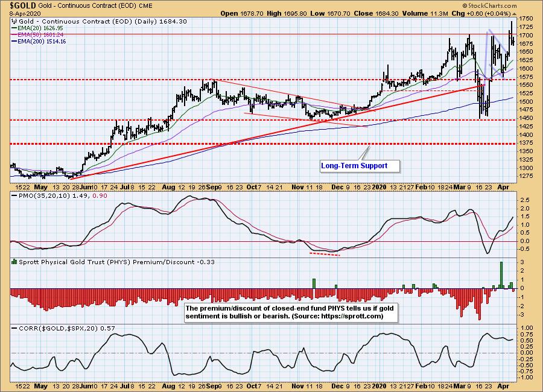
Task: Click the candlestick icon beside the Gold legend
Action: (x=14, y=22)
